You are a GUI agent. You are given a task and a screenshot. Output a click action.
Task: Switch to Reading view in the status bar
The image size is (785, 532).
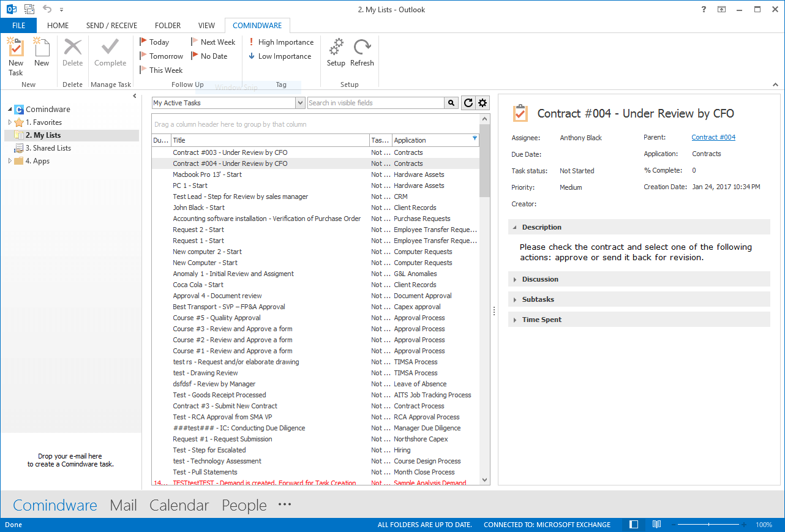[x=656, y=525]
